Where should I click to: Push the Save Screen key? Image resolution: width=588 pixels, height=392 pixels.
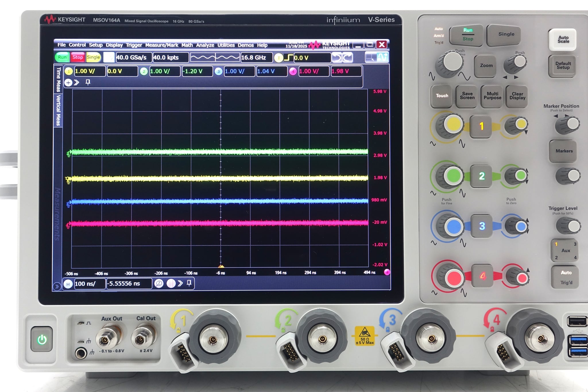pyautogui.click(x=467, y=96)
